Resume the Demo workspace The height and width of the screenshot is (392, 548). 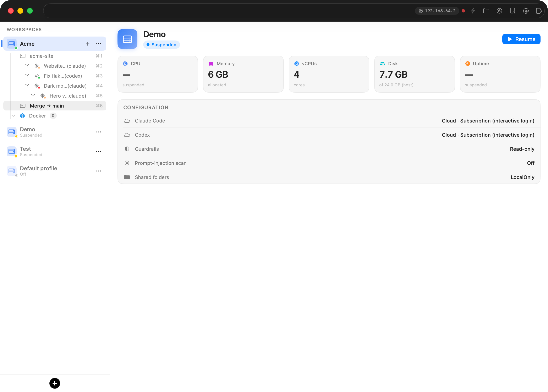pos(521,39)
